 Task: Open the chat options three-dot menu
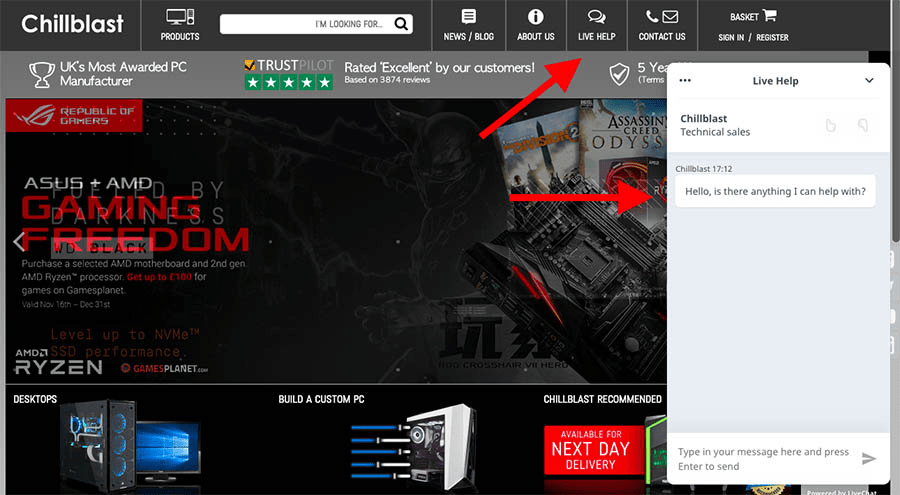[685, 81]
